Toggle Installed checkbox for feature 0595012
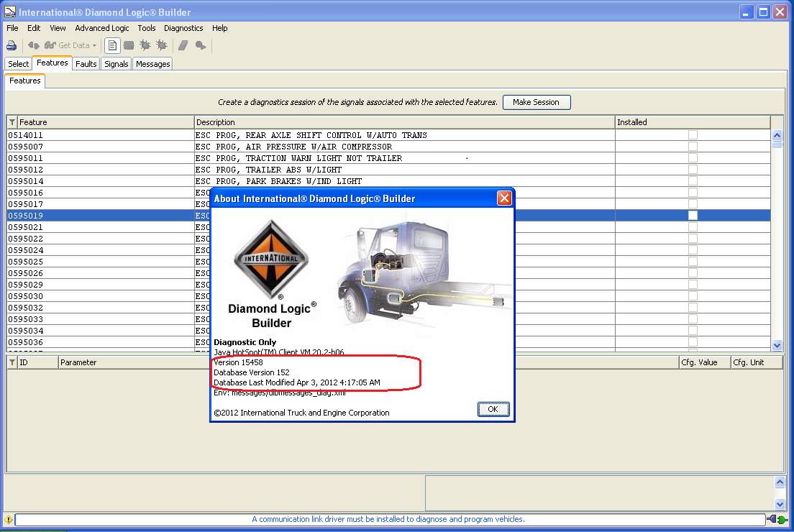Viewport: 794px width, 532px height. (x=693, y=170)
